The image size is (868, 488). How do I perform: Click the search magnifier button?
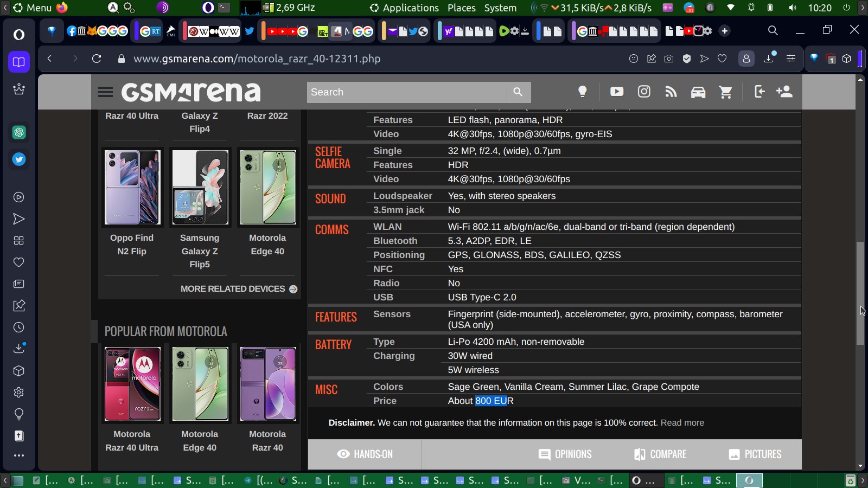[x=518, y=92]
